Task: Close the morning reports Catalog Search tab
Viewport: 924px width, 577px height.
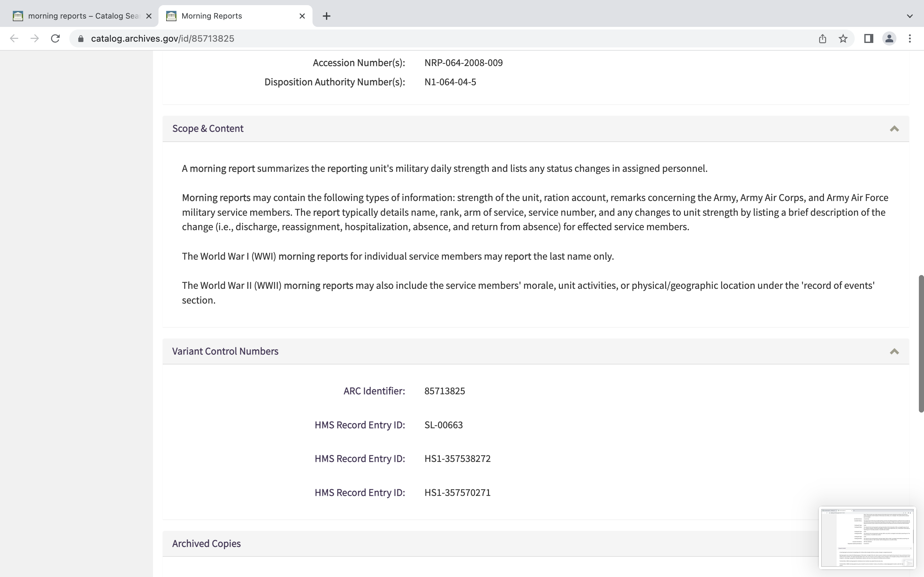Action: tap(149, 16)
